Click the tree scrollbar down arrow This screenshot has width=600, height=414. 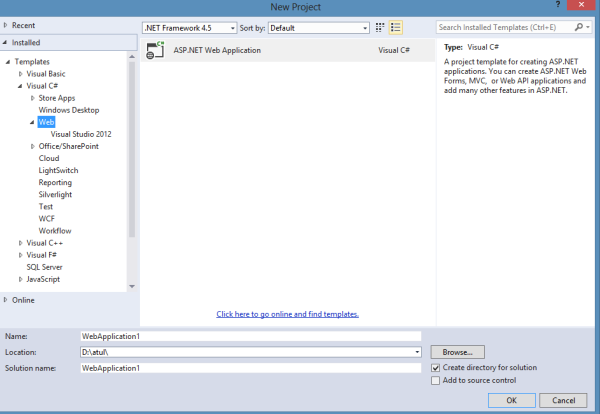click(x=132, y=286)
